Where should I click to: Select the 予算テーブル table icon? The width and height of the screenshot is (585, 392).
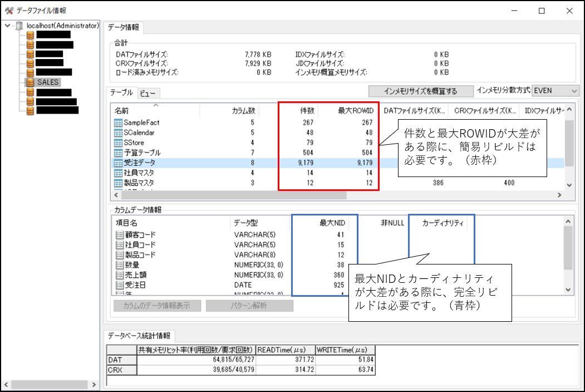coord(118,153)
